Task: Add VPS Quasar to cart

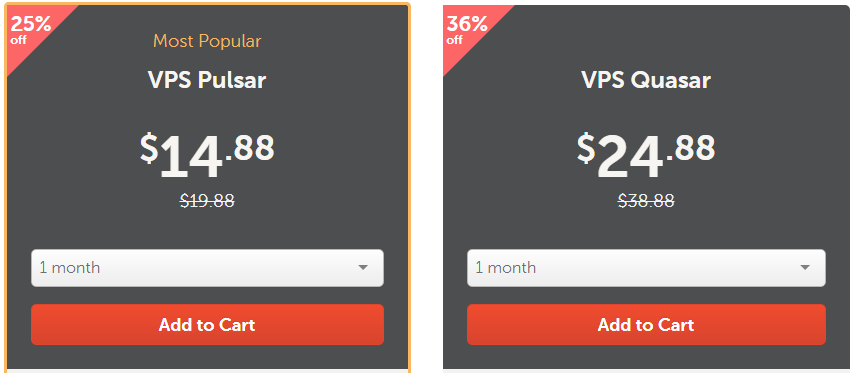Action: [x=646, y=324]
